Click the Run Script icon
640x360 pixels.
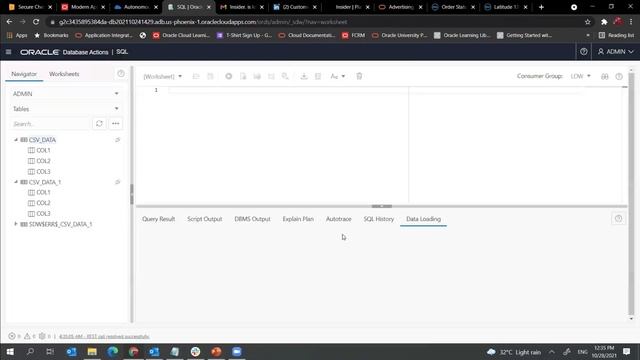click(243, 76)
